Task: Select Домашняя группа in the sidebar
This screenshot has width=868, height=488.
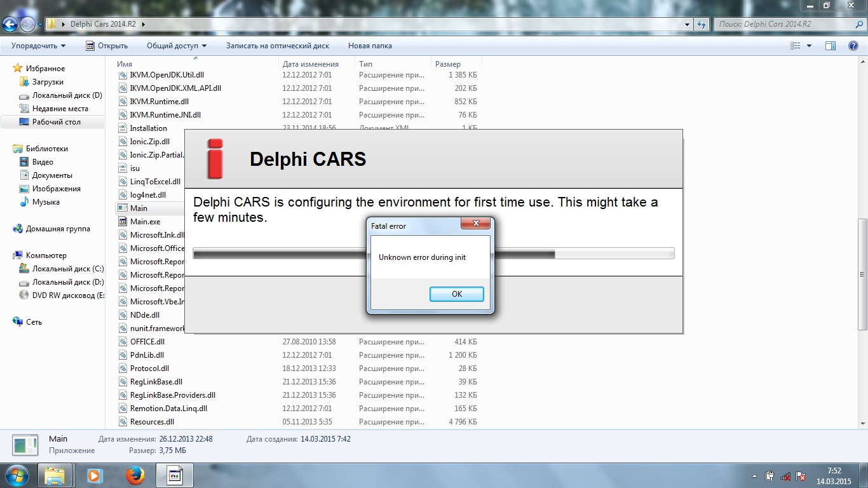Action: (57, 229)
